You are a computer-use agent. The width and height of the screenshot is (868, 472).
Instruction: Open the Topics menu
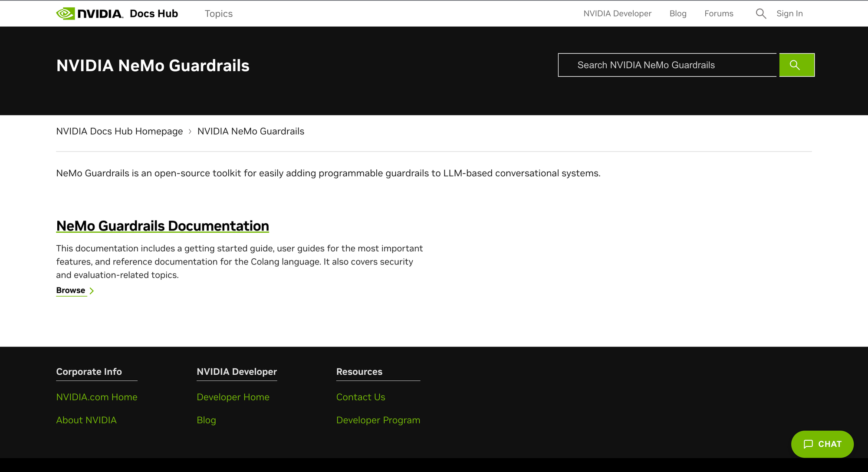[219, 13]
